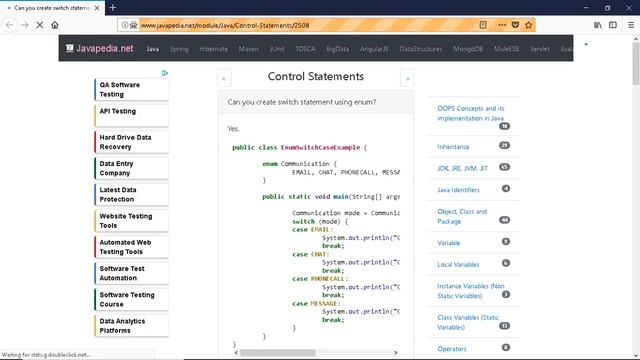640x360 pixels.
Task: Go to previous question arrow button
Action: [224, 78]
